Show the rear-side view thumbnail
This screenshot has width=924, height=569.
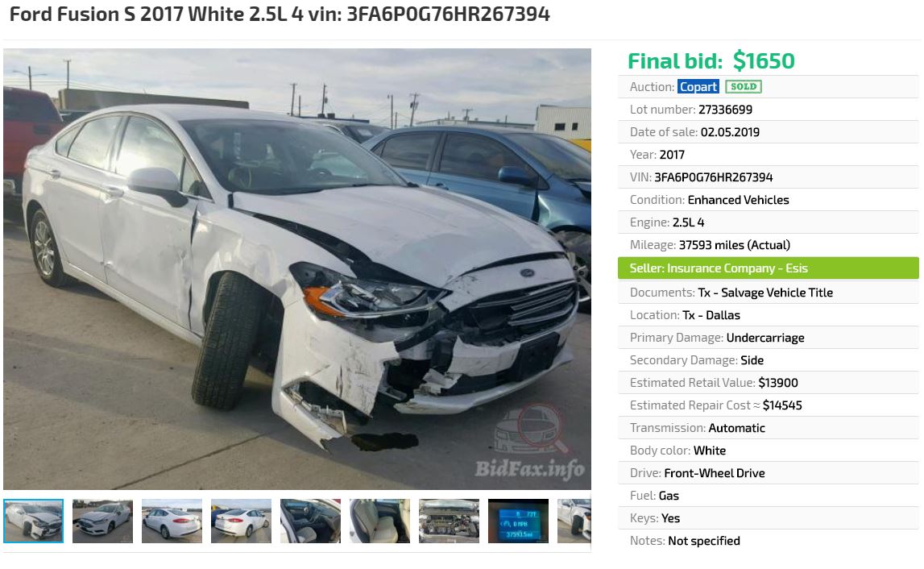241,521
